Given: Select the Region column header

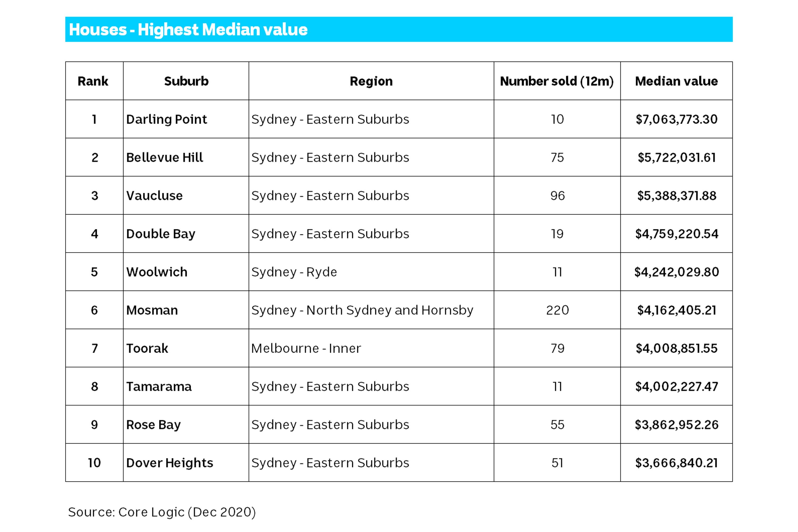Looking at the screenshot, I should (371, 81).
